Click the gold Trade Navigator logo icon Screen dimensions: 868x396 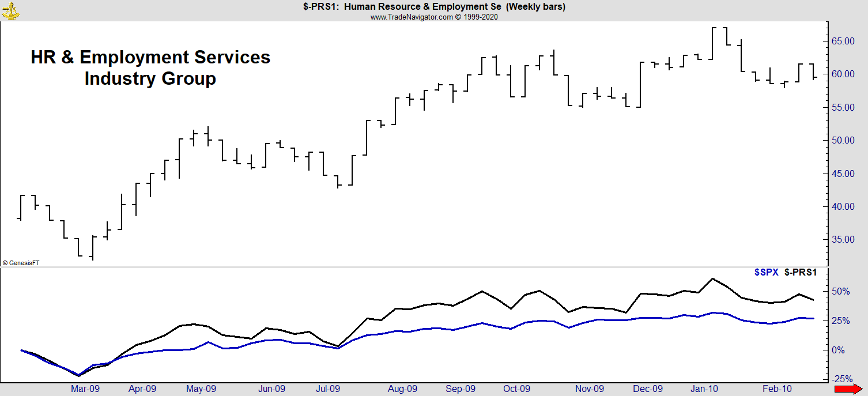[10, 10]
